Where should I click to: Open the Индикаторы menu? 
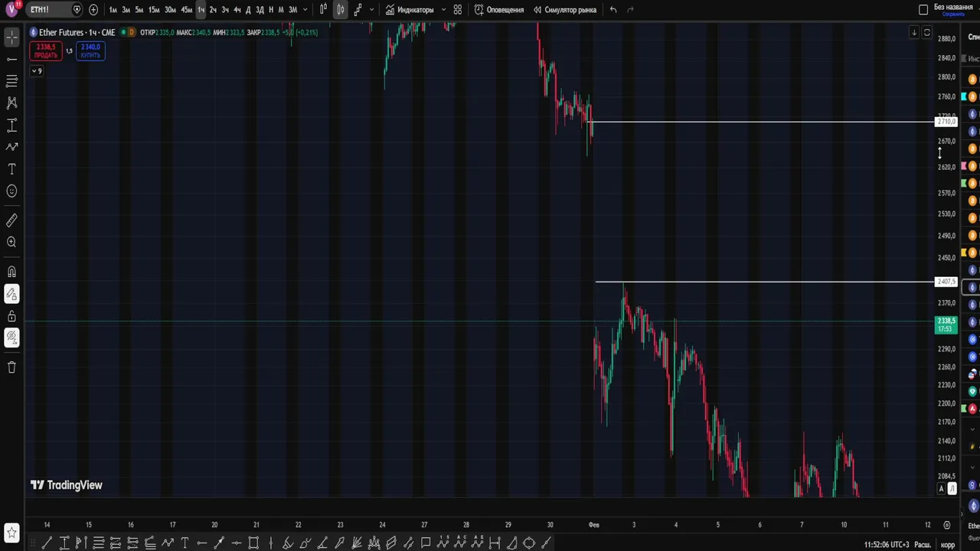[410, 10]
